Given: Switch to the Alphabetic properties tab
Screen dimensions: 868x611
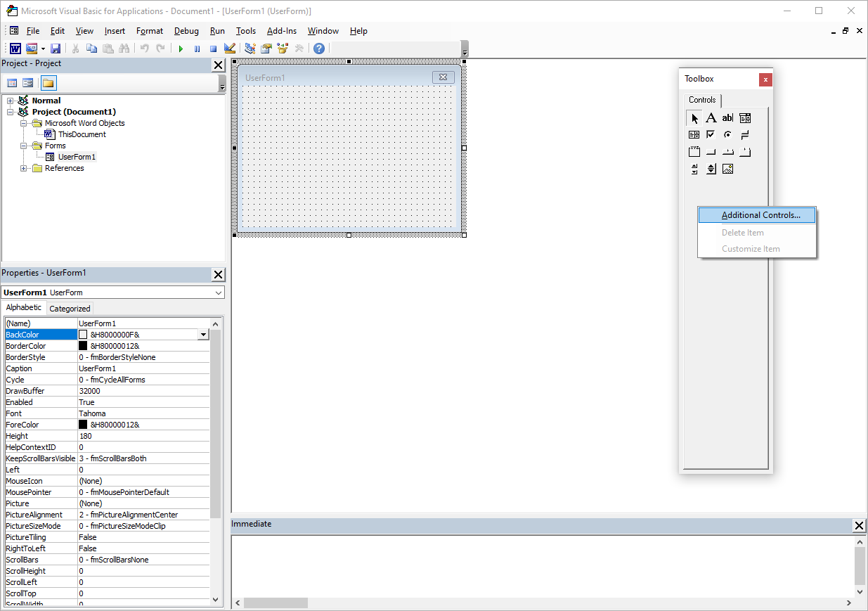Looking at the screenshot, I should click(x=24, y=307).
